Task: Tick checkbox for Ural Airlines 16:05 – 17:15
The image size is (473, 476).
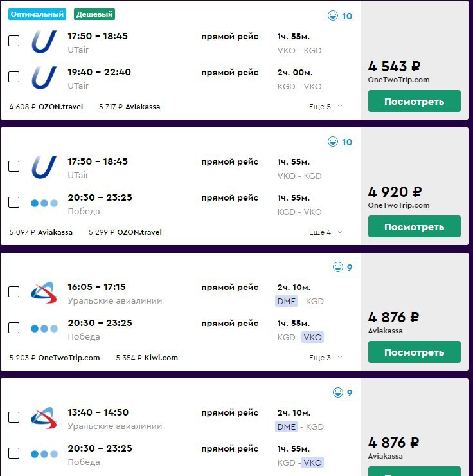Action: (13, 292)
